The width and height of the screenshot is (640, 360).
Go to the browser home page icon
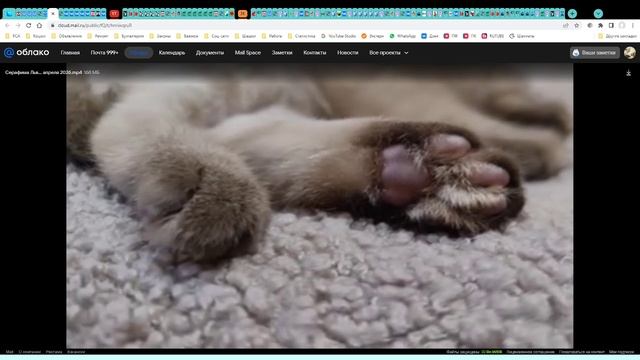coord(39,25)
